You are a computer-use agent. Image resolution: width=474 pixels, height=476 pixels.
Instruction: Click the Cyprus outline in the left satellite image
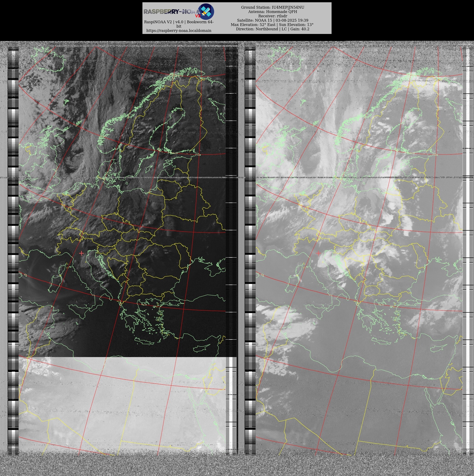(x=202, y=348)
